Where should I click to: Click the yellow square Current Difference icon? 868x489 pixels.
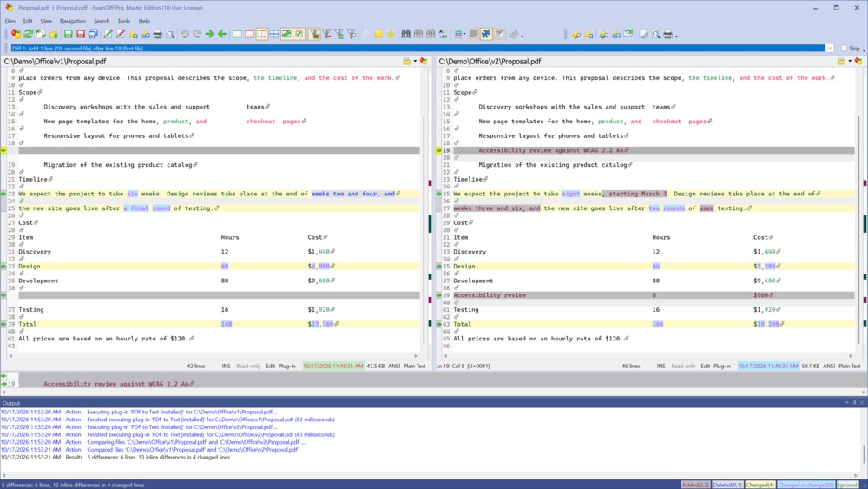378,35
